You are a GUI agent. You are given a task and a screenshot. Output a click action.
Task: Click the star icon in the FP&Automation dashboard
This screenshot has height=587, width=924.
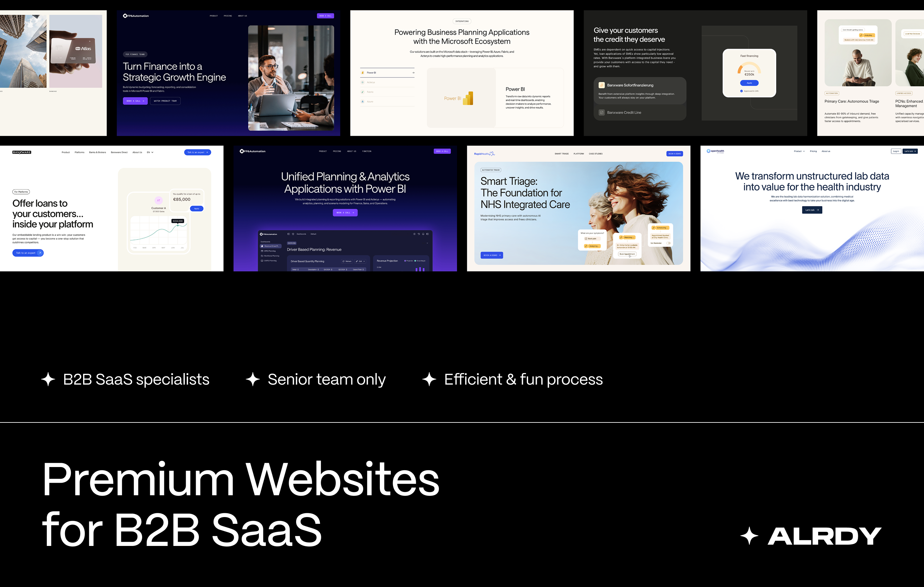(293, 234)
